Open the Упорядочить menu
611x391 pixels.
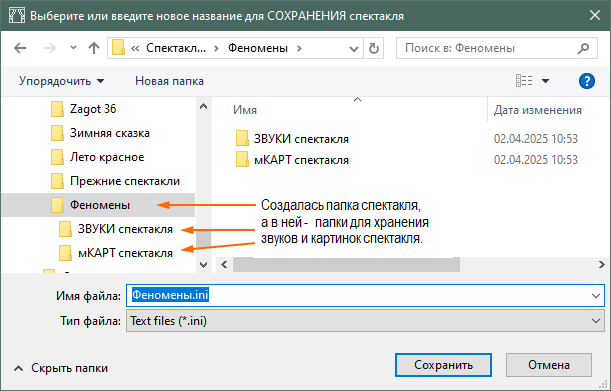tap(62, 81)
